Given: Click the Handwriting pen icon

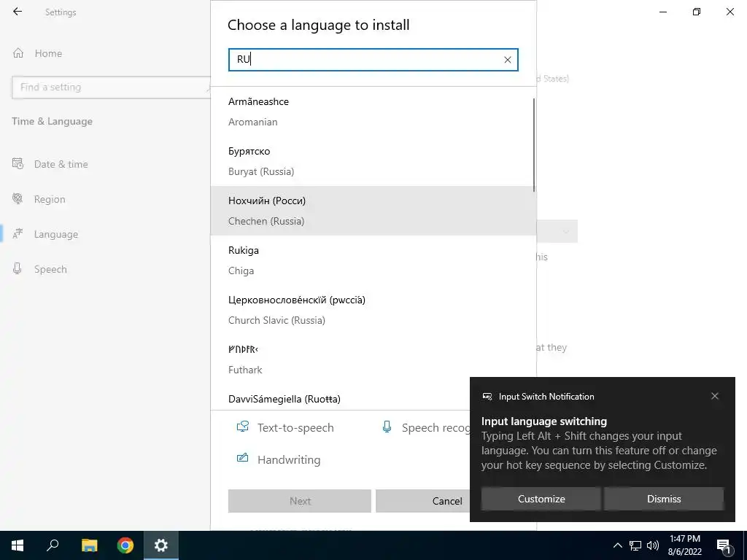Looking at the screenshot, I should pos(242,459).
